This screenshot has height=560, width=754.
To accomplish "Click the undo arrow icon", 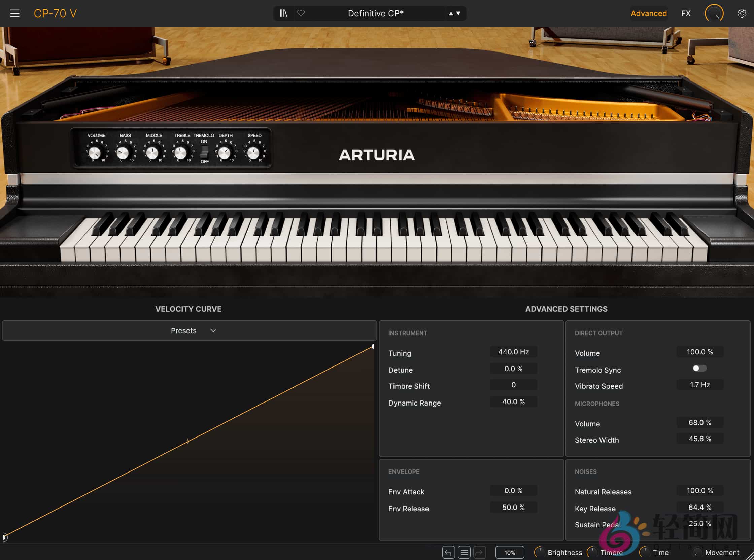I will pos(448,553).
